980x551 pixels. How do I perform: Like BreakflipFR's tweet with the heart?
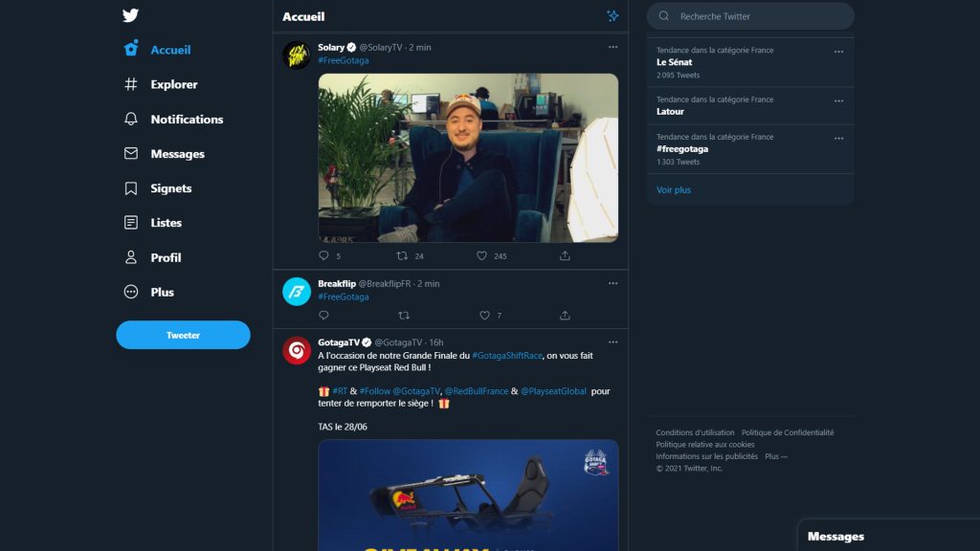(483, 315)
